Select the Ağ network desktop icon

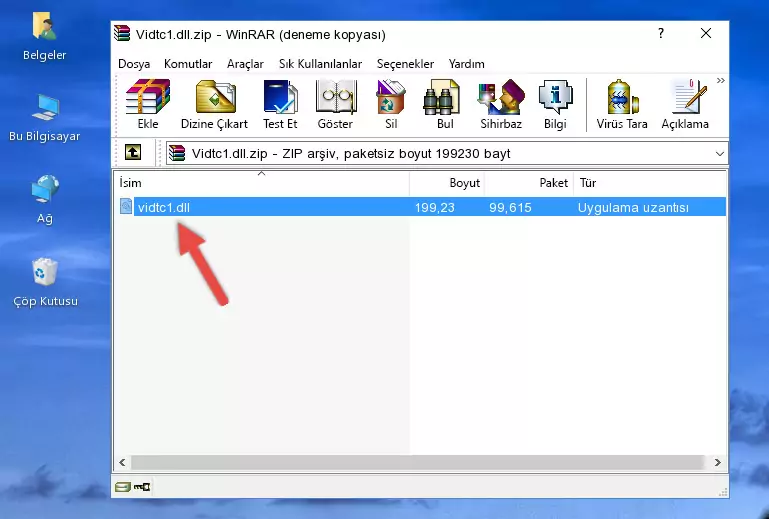click(x=45, y=200)
